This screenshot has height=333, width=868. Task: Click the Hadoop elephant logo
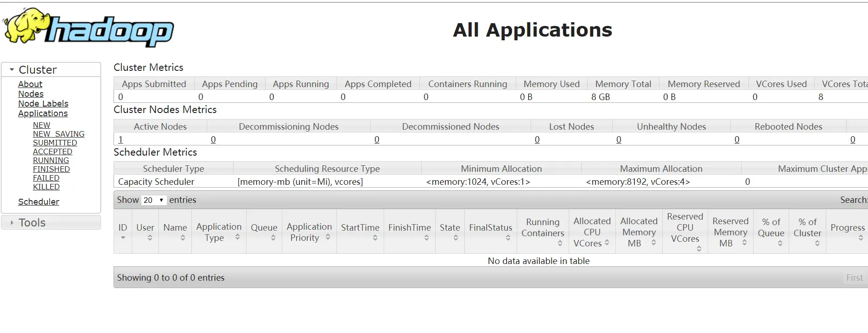89,27
